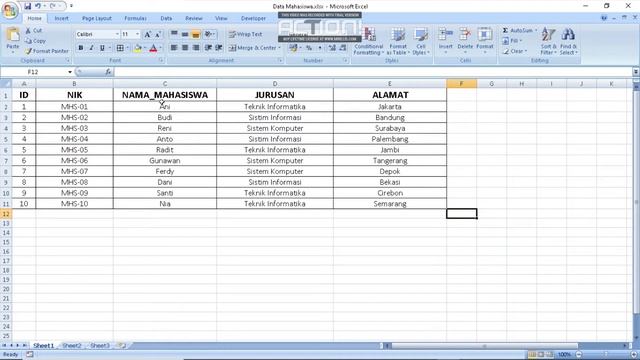This screenshot has height=360, width=640.
Task: Insert cells using the Insert button
Action: pos(446,40)
